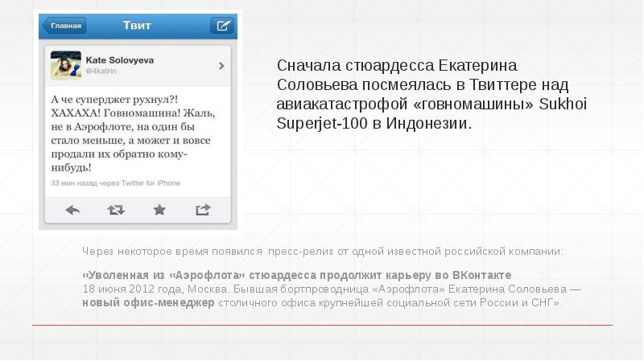Click the share tweet icon
The height and width of the screenshot is (361, 644).
pyautogui.click(x=203, y=210)
